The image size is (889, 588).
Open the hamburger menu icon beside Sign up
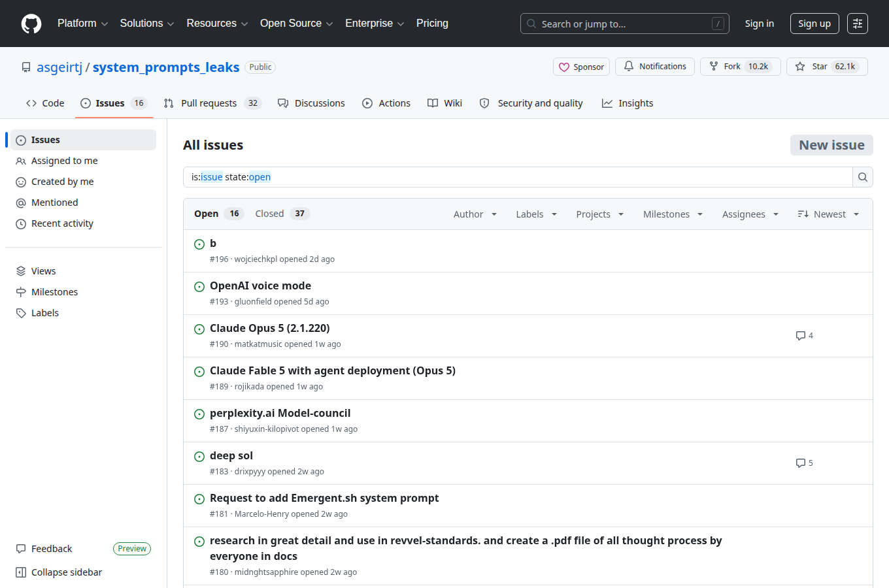pos(858,24)
